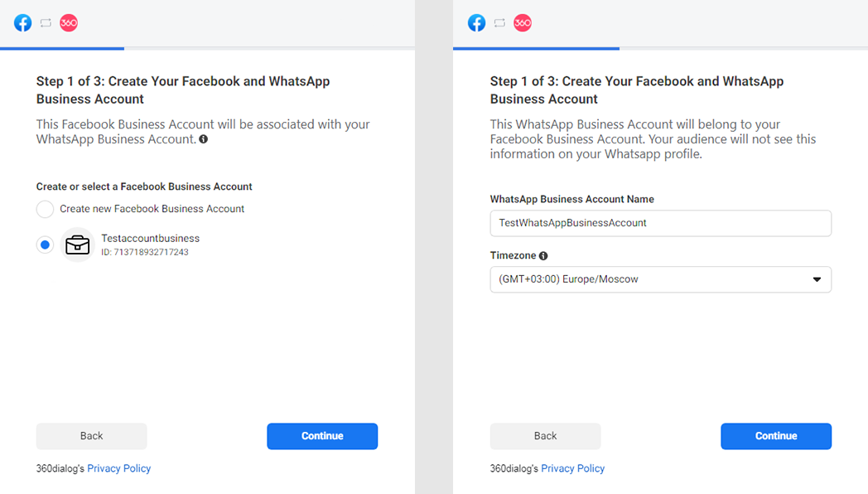This screenshot has height=494, width=868.
Task: Open the Privacy Policy link in the account selection dialog
Action: pos(119,468)
